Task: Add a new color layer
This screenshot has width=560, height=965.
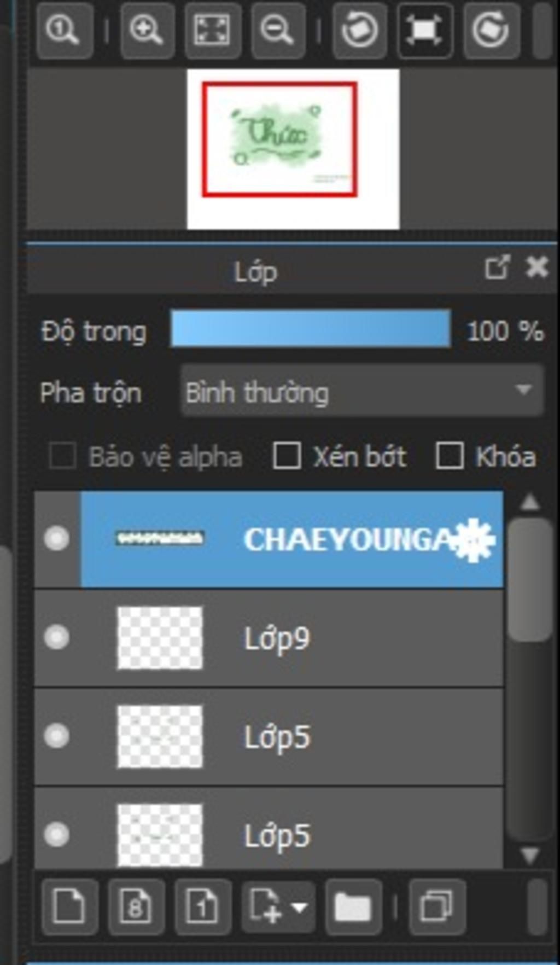Action: click(x=69, y=908)
